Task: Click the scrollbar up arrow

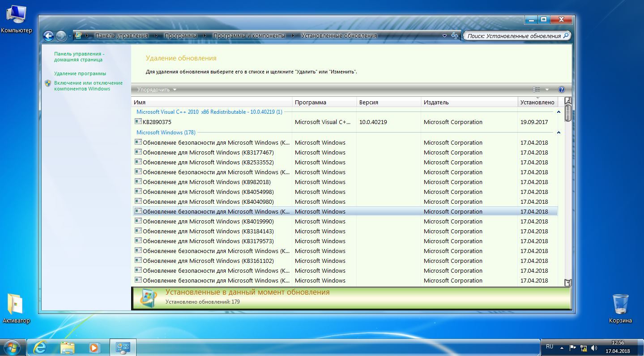Action: [x=568, y=100]
